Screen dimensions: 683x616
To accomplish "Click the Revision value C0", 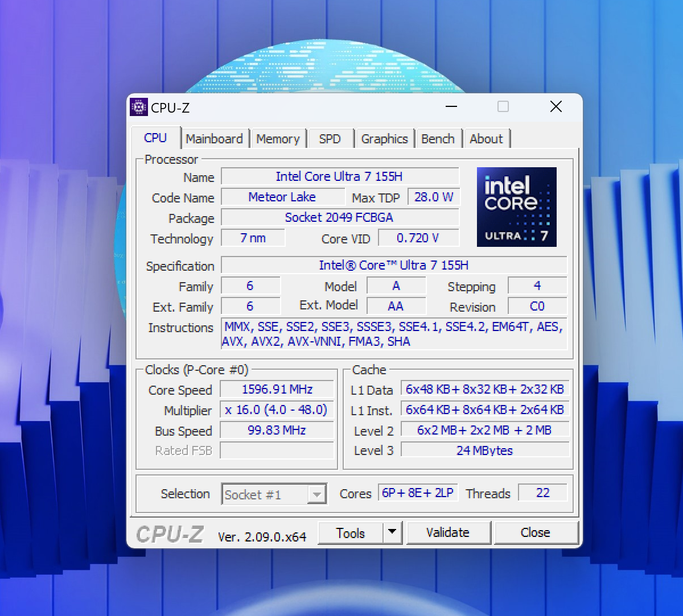I will coord(537,306).
